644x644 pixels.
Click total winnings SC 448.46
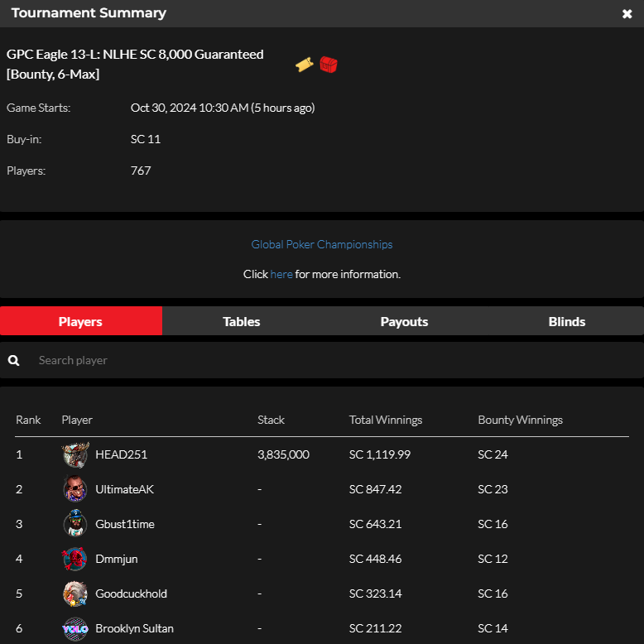(x=376, y=559)
